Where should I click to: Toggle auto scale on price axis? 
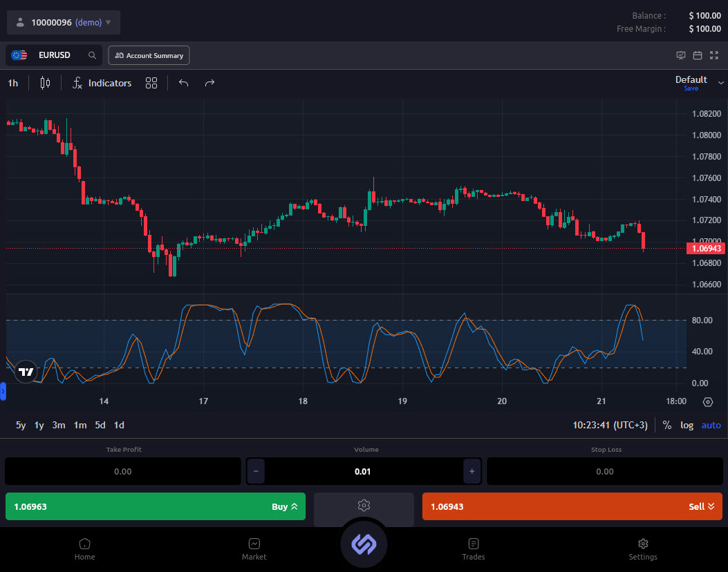point(711,425)
